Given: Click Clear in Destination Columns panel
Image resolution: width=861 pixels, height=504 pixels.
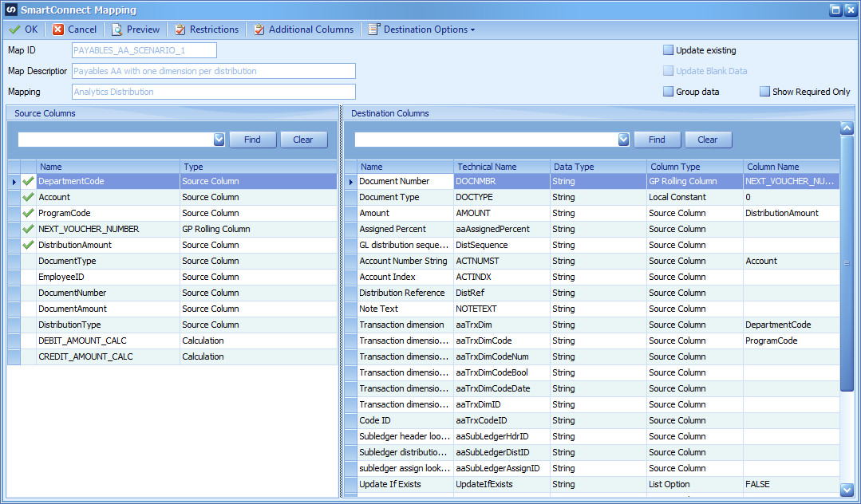Looking at the screenshot, I should tap(709, 140).
